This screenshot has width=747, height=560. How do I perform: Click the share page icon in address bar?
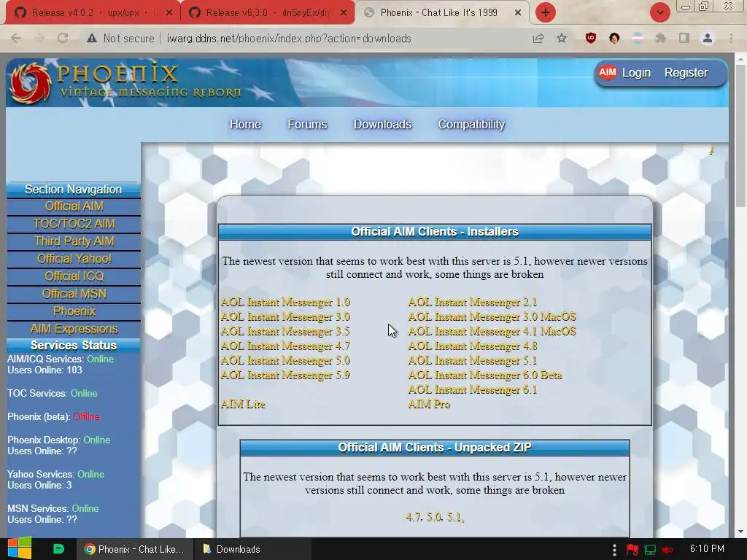(538, 38)
